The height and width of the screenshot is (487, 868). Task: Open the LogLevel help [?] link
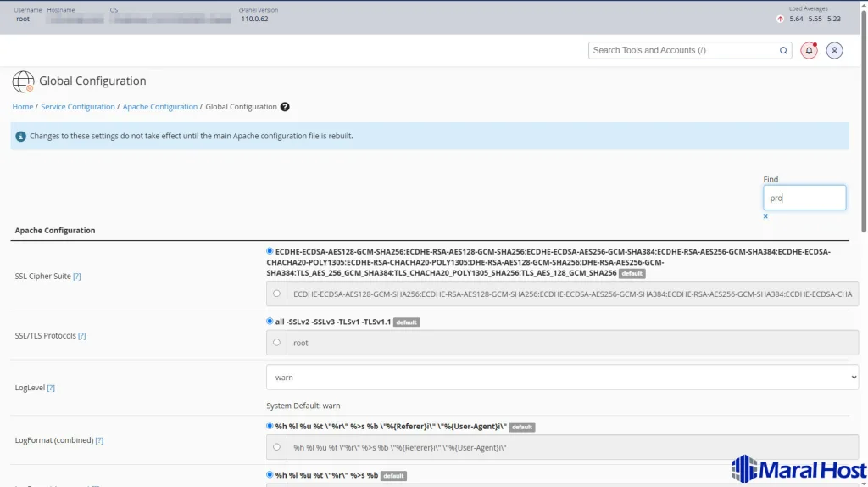[x=51, y=388]
